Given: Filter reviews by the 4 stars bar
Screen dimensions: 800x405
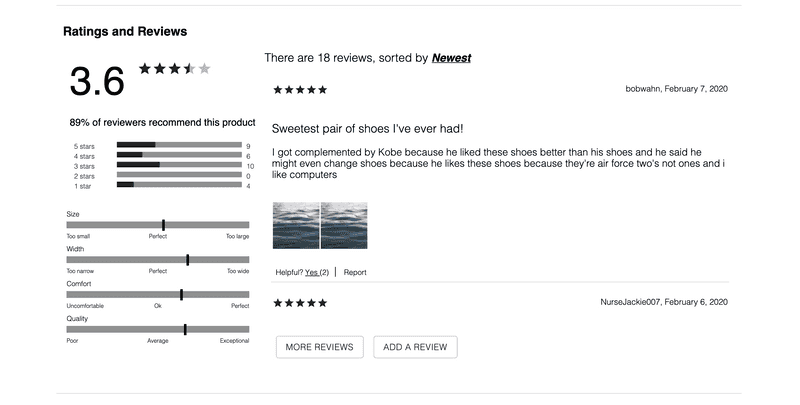Looking at the screenshot, I should coord(179,156).
